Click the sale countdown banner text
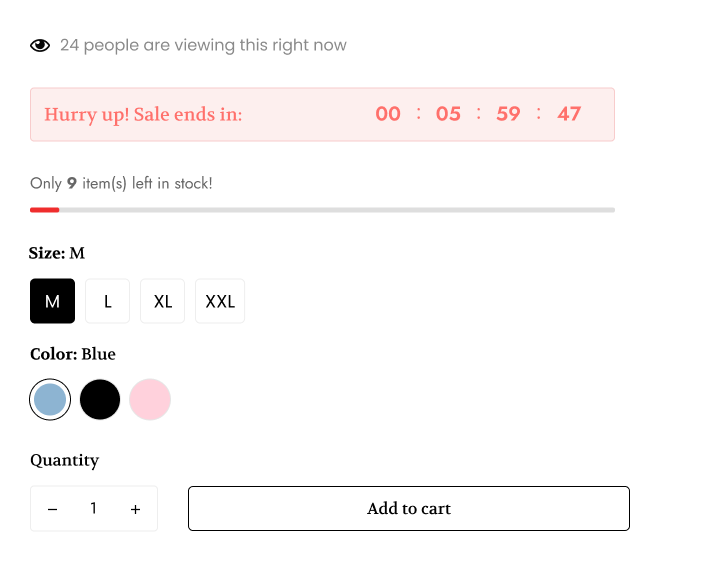This screenshot has height=578, width=701. (143, 114)
